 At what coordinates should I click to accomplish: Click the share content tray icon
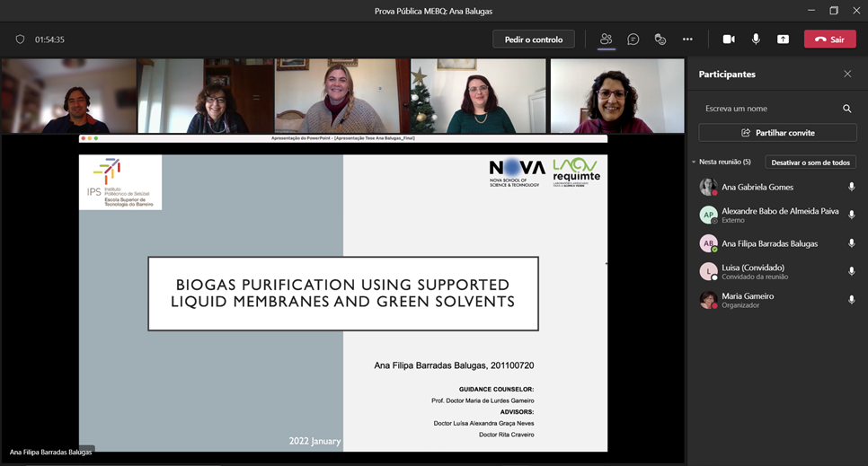783,40
